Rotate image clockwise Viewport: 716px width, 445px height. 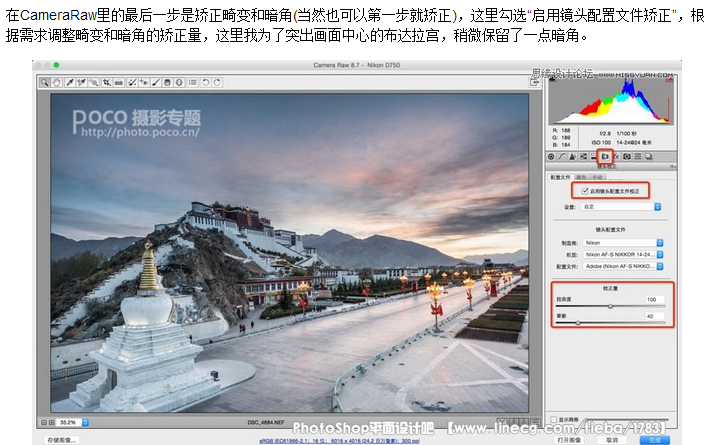click(217, 83)
